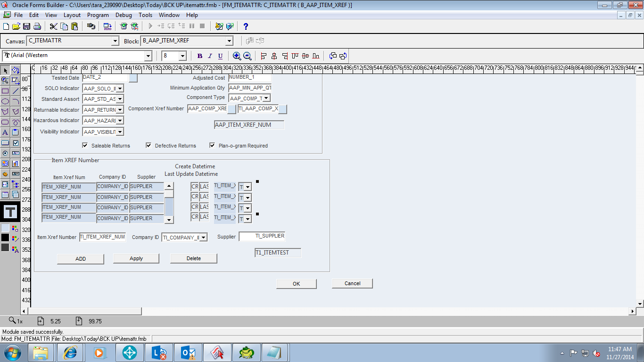Open the Tools menu

tap(146, 15)
